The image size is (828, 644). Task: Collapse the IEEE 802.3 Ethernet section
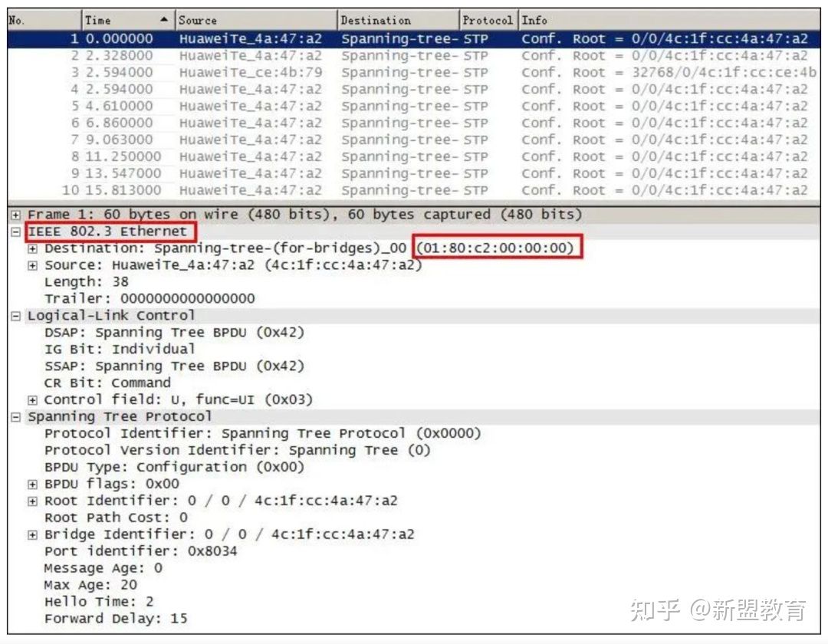[16, 232]
